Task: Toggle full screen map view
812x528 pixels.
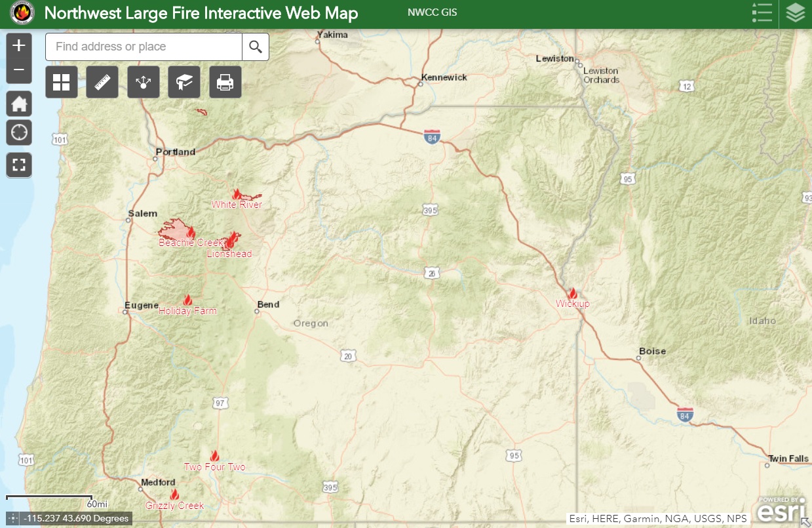Action: pos(19,165)
